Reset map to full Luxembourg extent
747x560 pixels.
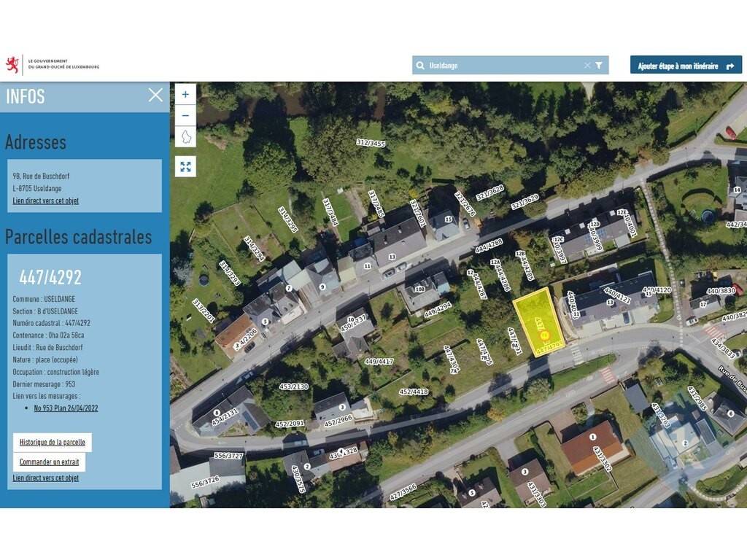(x=185, y=137)
